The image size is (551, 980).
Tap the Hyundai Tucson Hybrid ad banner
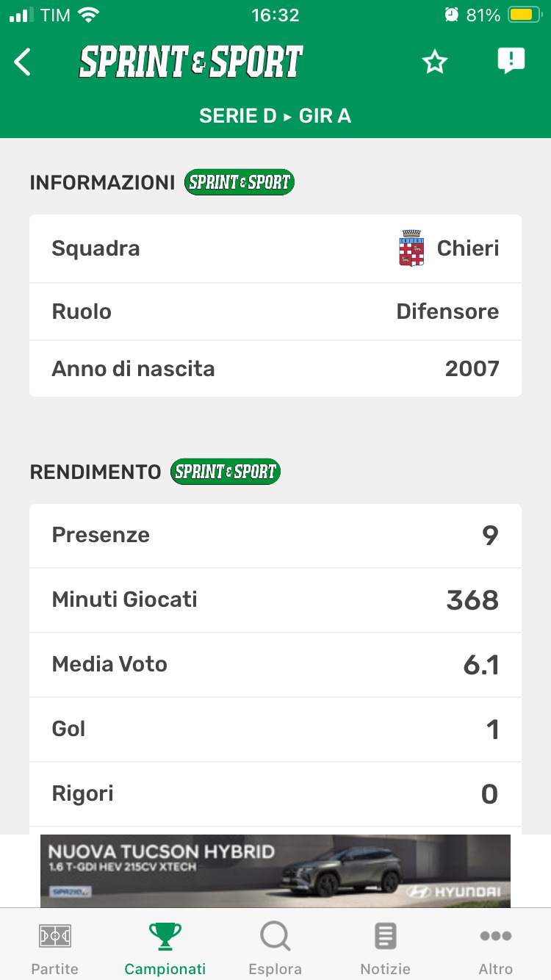point(275,871)
